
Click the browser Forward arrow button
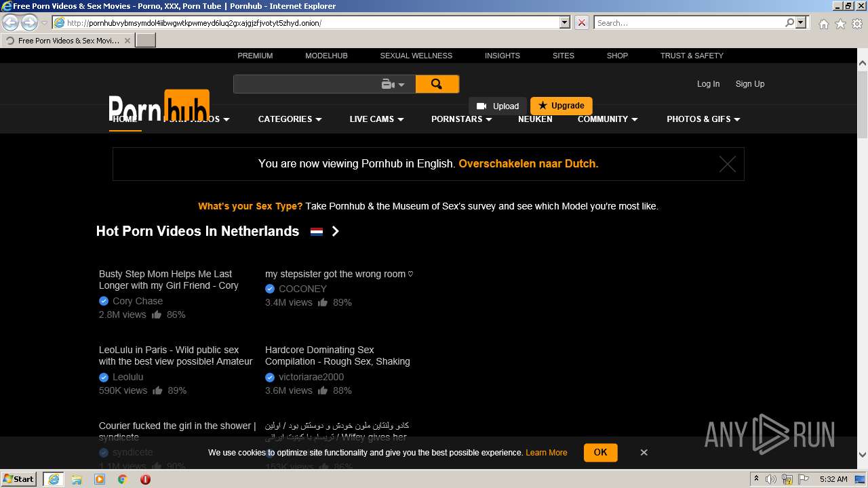pyautogui.click(x=29, y=22)
